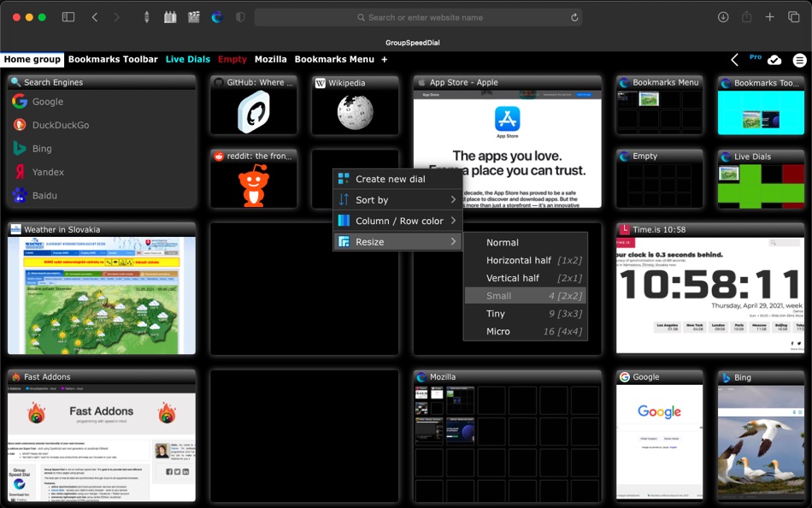The width and height of the screenshot is (812, 508).
Task: Switch to Home group tab
Action: [x=32, y=59]
